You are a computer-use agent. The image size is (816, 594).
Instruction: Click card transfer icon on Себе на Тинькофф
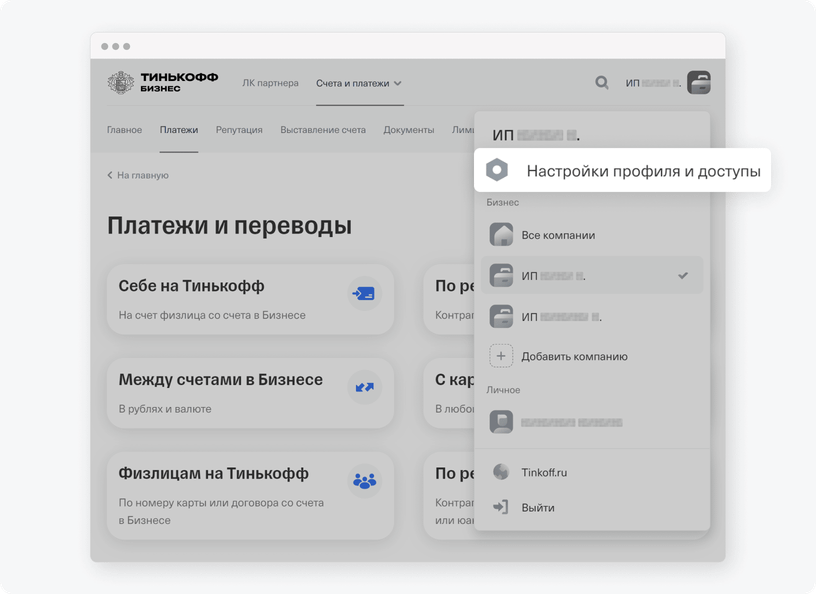[x=364, y=294]
